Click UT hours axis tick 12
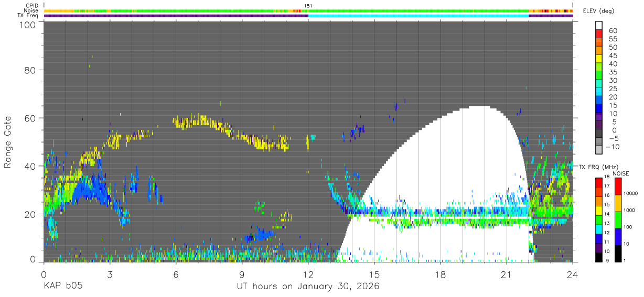This screenshot has width=644, height=297. (x=308, y=274)
